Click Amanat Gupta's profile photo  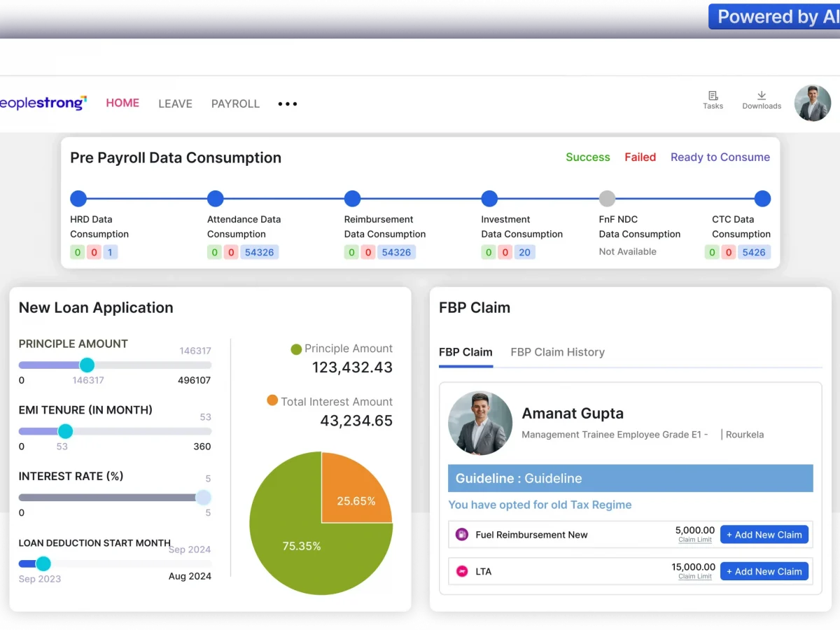480,423
